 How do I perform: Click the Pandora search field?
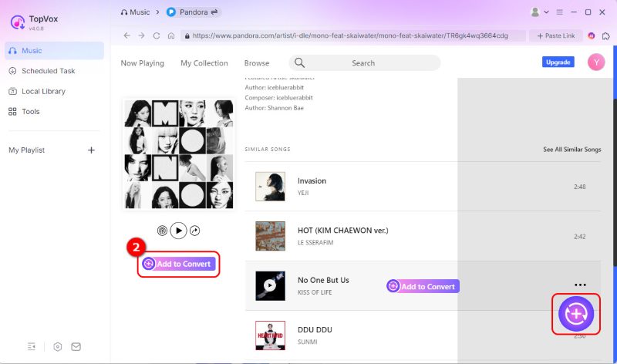(364, 63)
